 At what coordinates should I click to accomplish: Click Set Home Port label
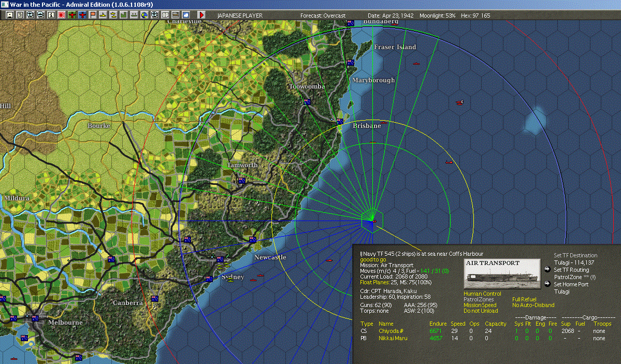pos(571,284)
